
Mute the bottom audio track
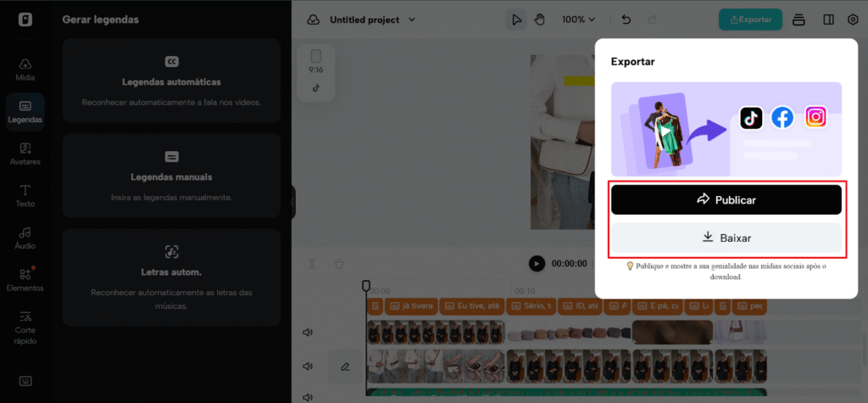click(x=308, y=396)
